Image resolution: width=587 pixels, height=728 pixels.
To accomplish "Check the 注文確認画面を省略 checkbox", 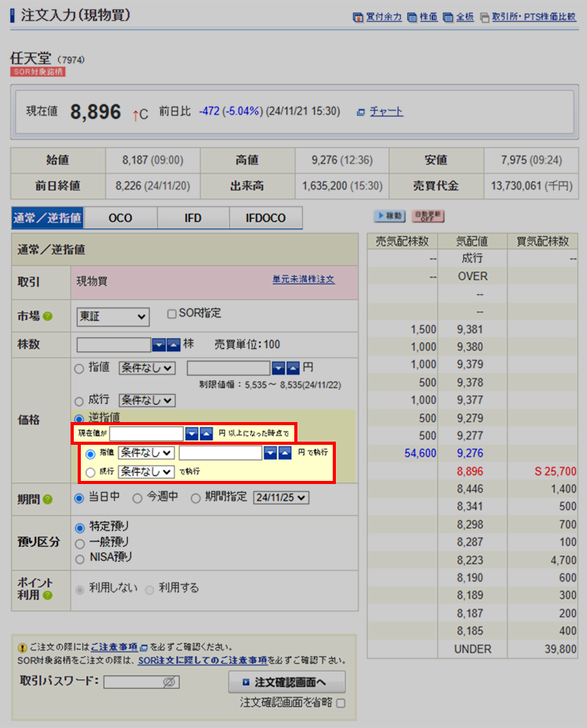I will pyautogui.click(x=341, y=703).
